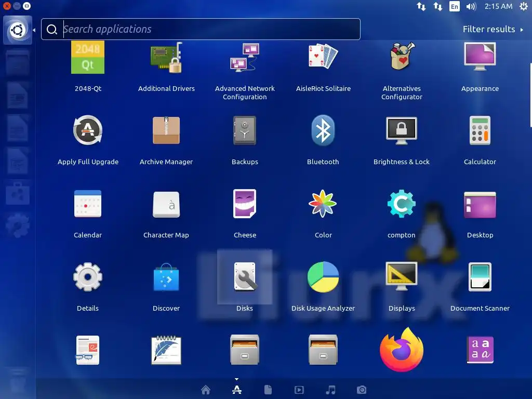532x399 pixels.
Task: Switch to the Home lens
Action: click(x=206, y=390)
